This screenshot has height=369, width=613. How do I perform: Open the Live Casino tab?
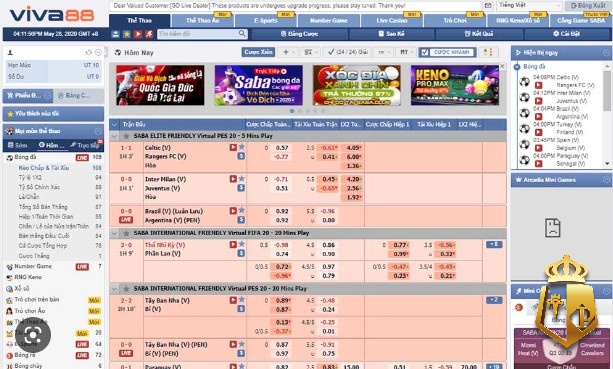pos(392,20)
